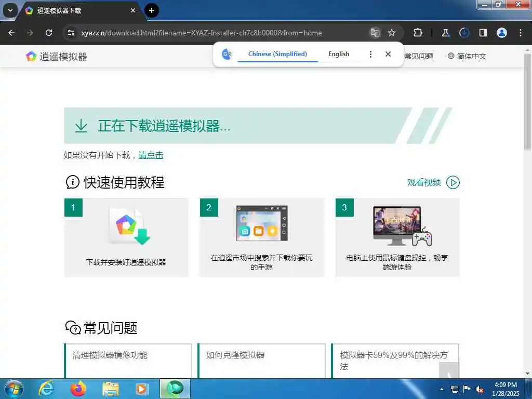Select the 逍遥模拟器下载 browser tab
Image resolution: width=532 pixels, height=399 pixels.
pyautogui.click(x=79, y=10)
